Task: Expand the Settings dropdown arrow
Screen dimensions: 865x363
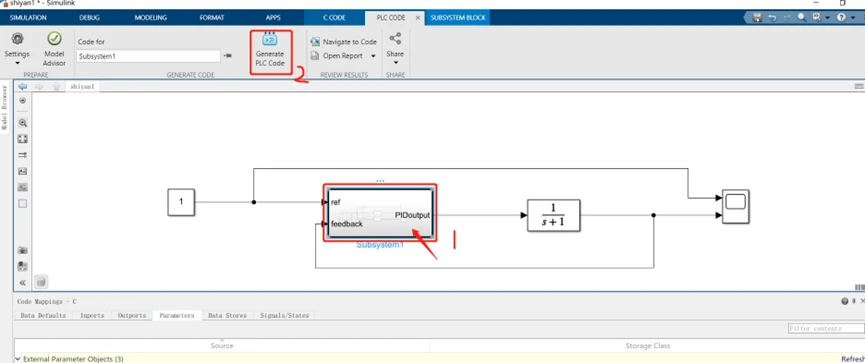Action: pos(17,63)
